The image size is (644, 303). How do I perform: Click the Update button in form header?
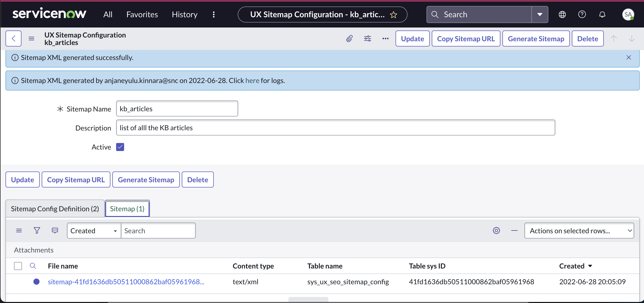point(412,38)
